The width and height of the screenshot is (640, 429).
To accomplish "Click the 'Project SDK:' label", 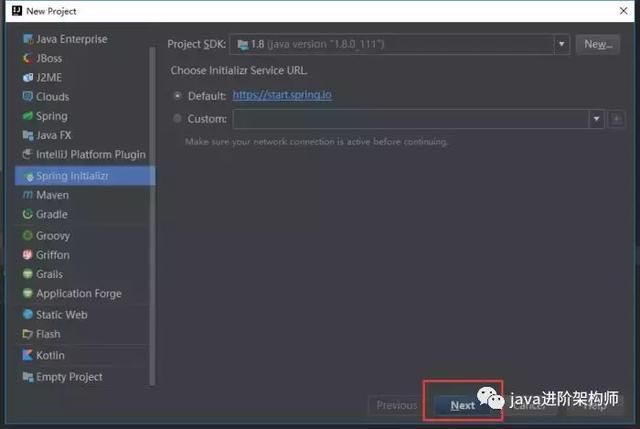I will click(x=197, y=44).
